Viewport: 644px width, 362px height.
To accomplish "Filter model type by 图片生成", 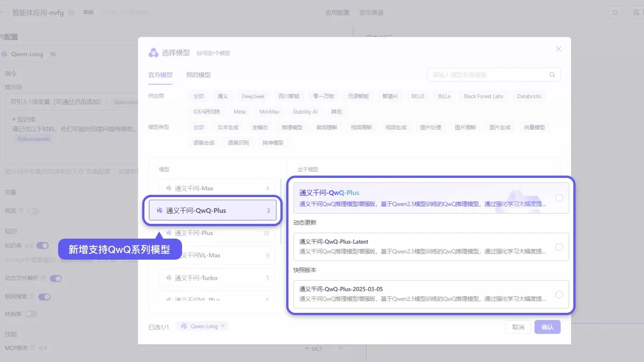I will (x=500, y=127).
